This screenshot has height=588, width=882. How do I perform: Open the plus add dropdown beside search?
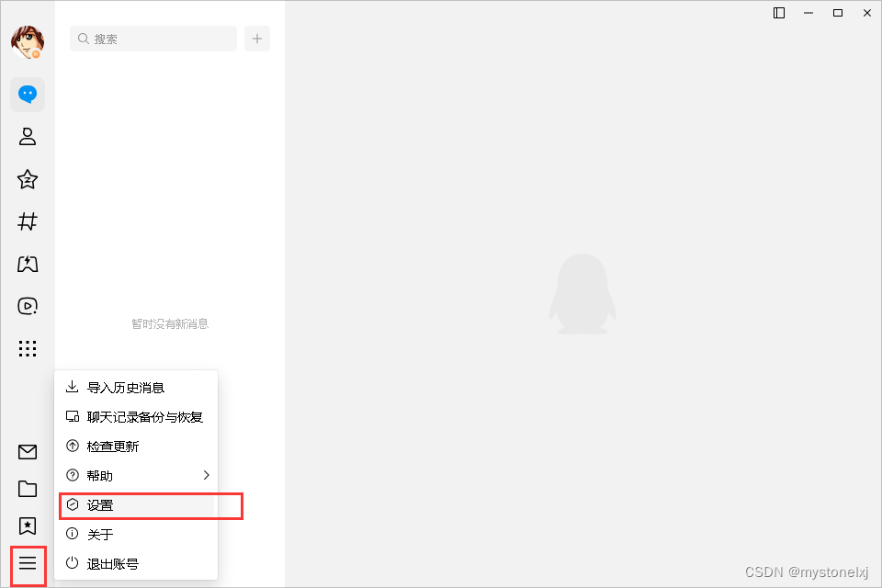point(257,39)
